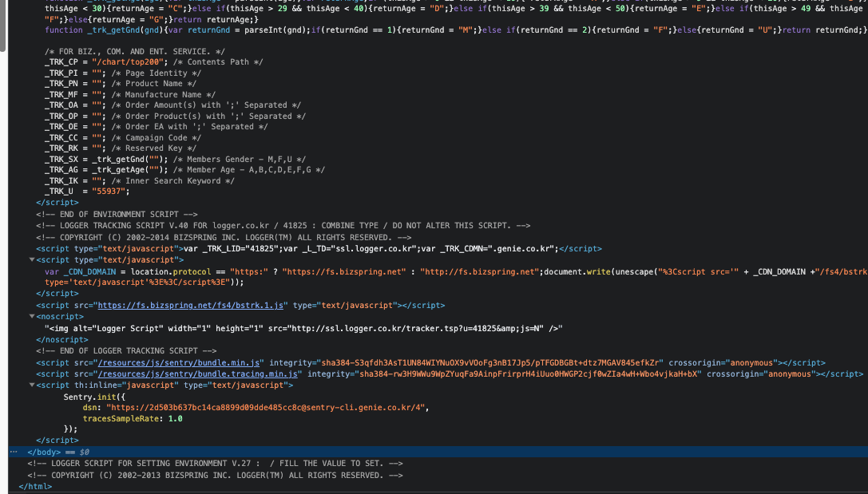Click the script row declaring _TRK_LID="41825"
Viewport: 868px width, 494px height.
[319, 249]
